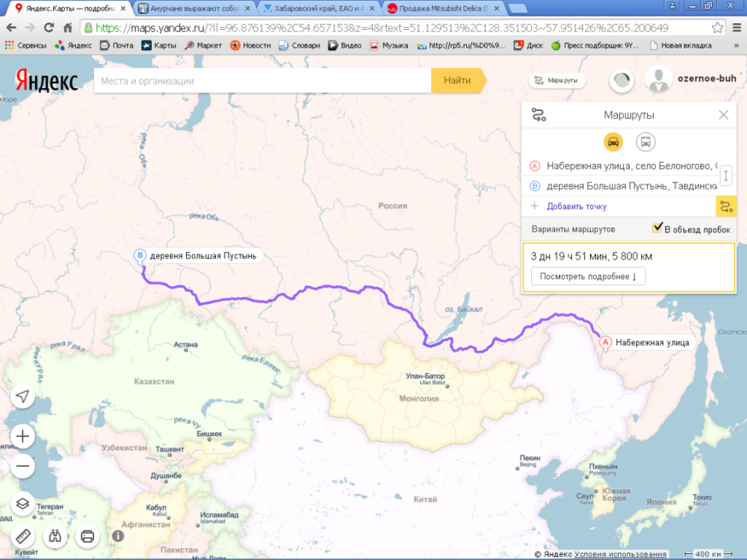Open the Словари bookmark
Viewport: 747px width, 560px height.
(300, 46)
